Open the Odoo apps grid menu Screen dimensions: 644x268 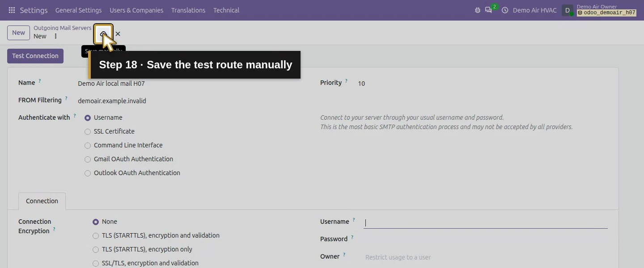pyautogui.click(x=12, y=10)
